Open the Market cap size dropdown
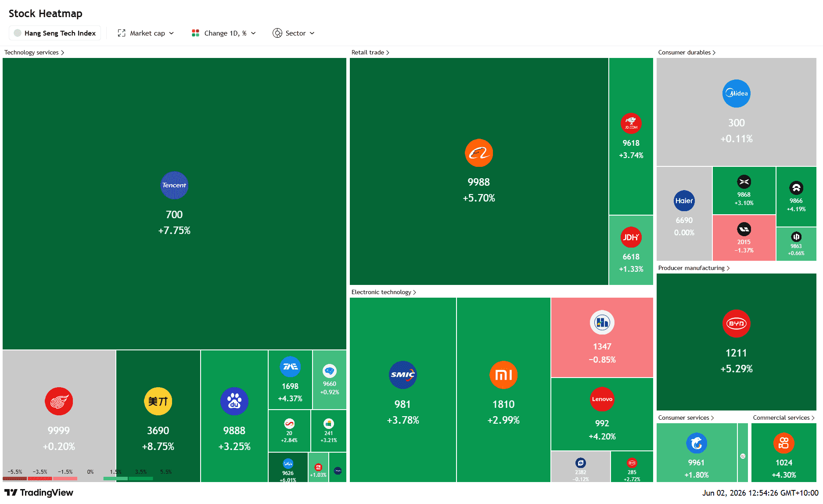Image resolution: width=823 pixels, height=504 pixels. [x=146, y=33]
